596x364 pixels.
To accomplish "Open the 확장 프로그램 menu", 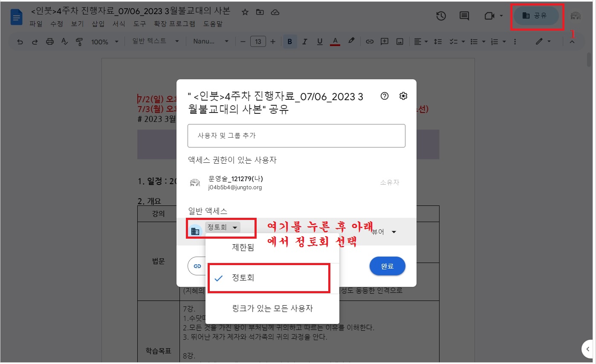I will pyautogui.click(x=175, y=24).
